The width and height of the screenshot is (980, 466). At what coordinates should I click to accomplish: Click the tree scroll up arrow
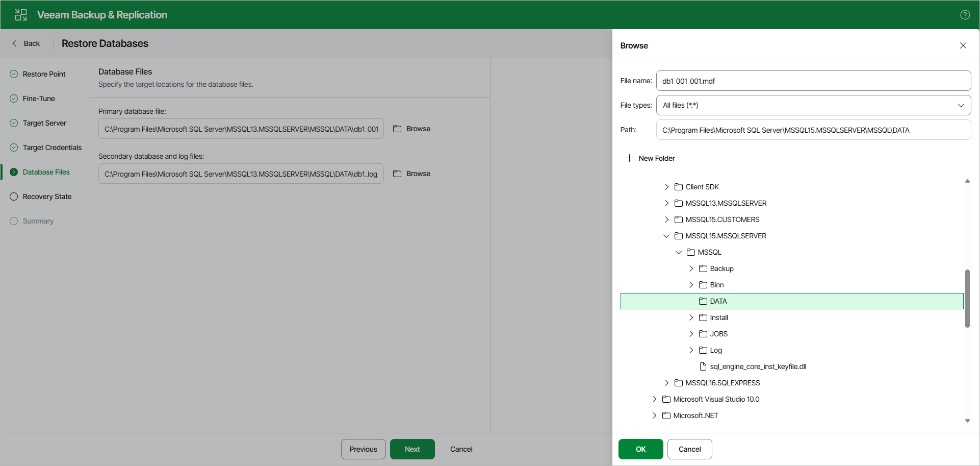(967, 181)
